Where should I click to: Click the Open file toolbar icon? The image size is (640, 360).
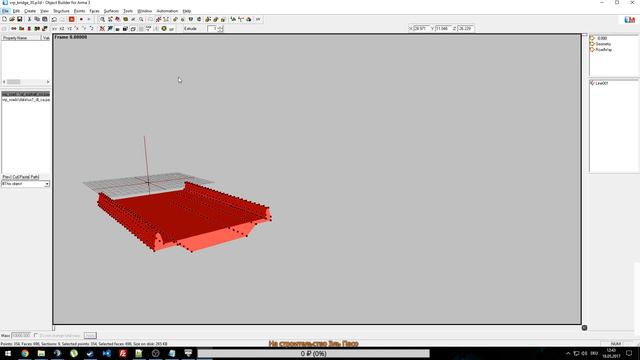[12, 19]
